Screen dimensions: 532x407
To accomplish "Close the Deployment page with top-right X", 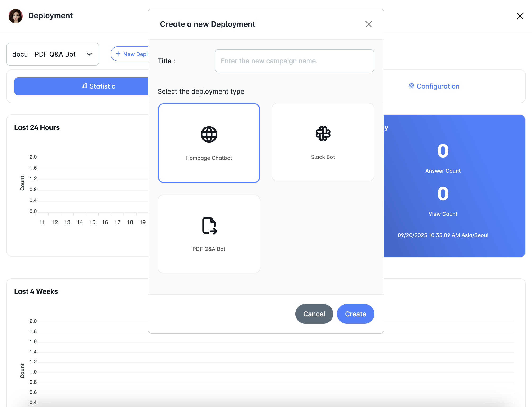I will pos(520,16).
